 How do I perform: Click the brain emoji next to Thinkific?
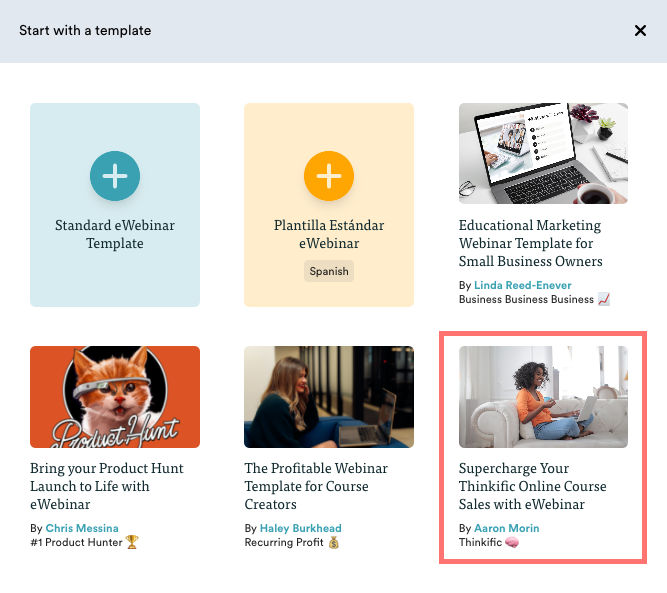[511, 543]
